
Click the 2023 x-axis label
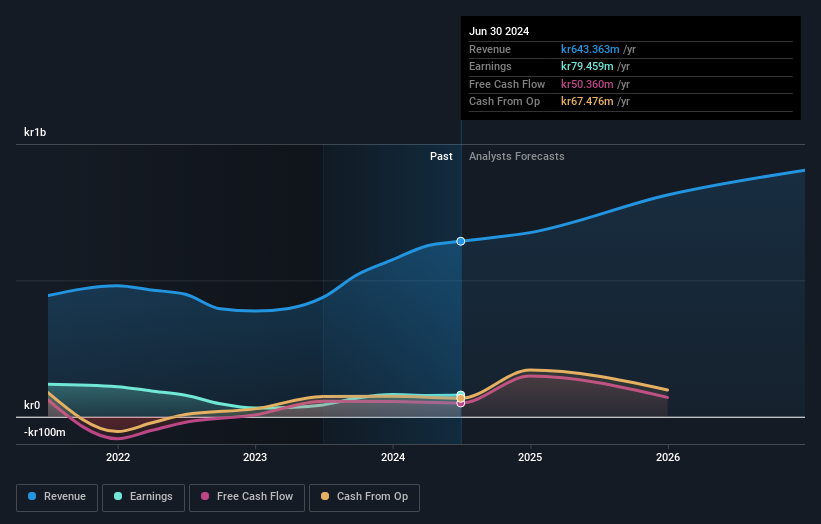coord(255,457)
